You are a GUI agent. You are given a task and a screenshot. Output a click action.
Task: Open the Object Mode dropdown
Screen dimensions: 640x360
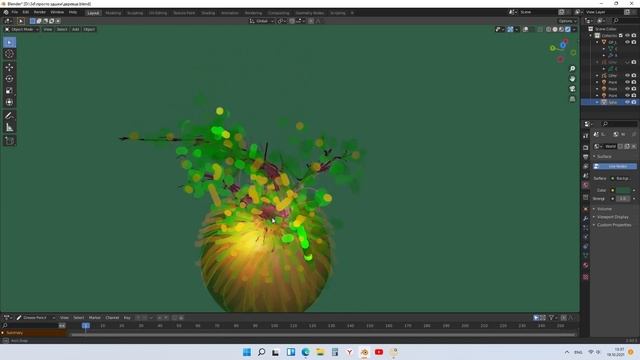(x=22, y=29)
